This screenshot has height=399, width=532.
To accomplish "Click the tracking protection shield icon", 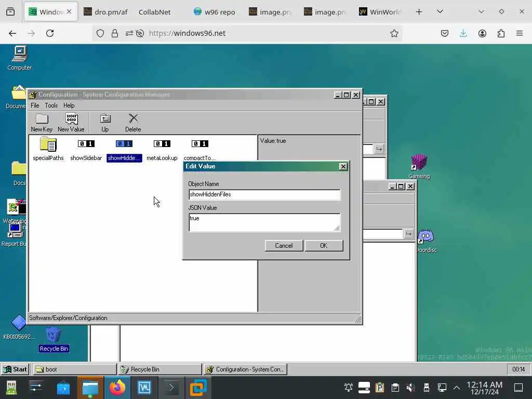I will [x=100, y=33].
